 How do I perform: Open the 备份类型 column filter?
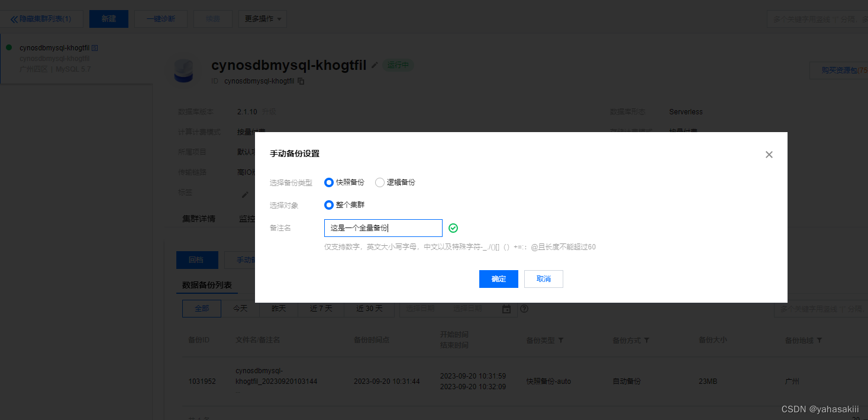tap(560, 341)
